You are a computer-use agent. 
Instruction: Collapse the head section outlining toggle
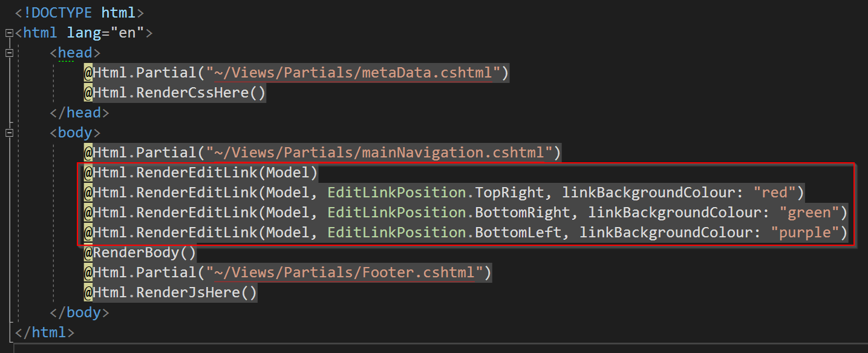tap(9, 53)
